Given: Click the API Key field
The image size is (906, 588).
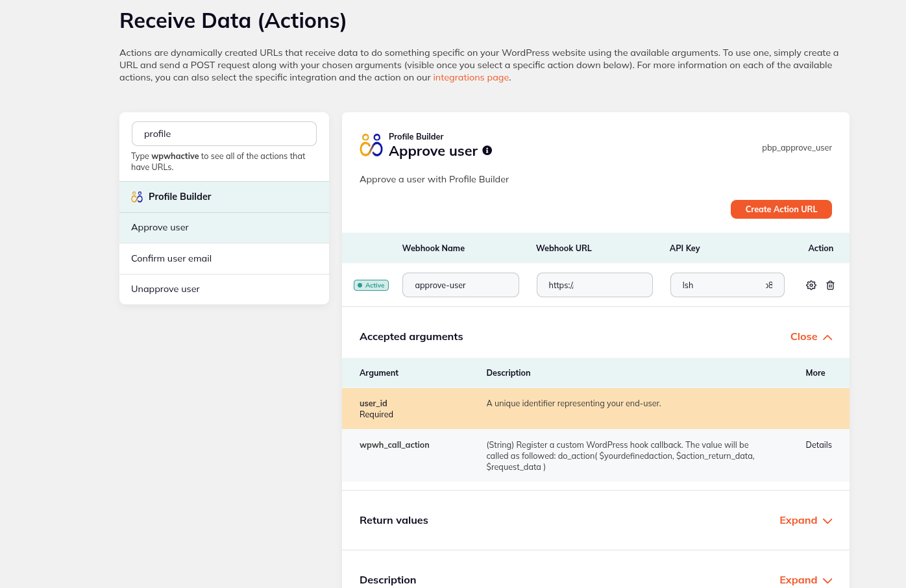Looking at the screenshot, I should coord(727,284).
